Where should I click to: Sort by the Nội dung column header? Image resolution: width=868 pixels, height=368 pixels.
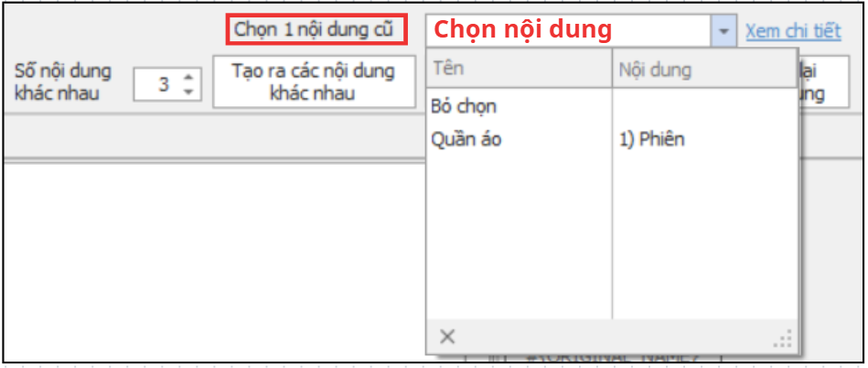tap(704, 69)
